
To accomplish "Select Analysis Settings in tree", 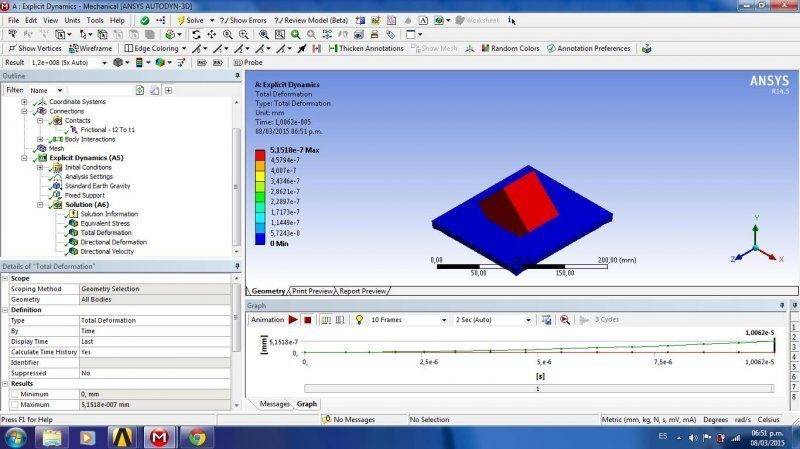I will click(x=89, y=177).
